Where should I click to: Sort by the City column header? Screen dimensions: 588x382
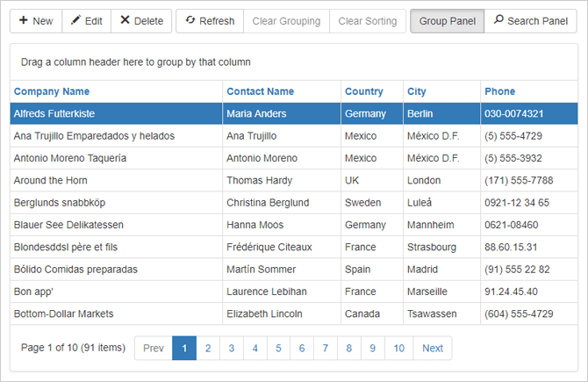[417, 91]
